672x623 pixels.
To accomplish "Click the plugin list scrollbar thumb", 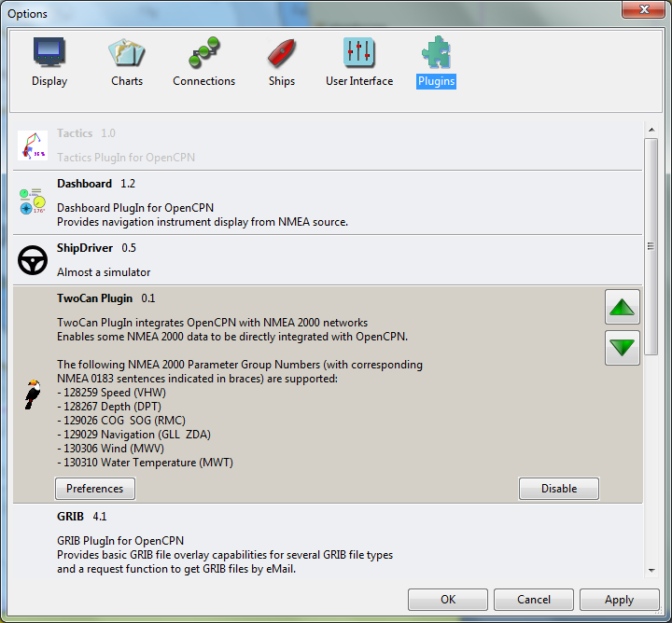I will click(x=651, y=246).
